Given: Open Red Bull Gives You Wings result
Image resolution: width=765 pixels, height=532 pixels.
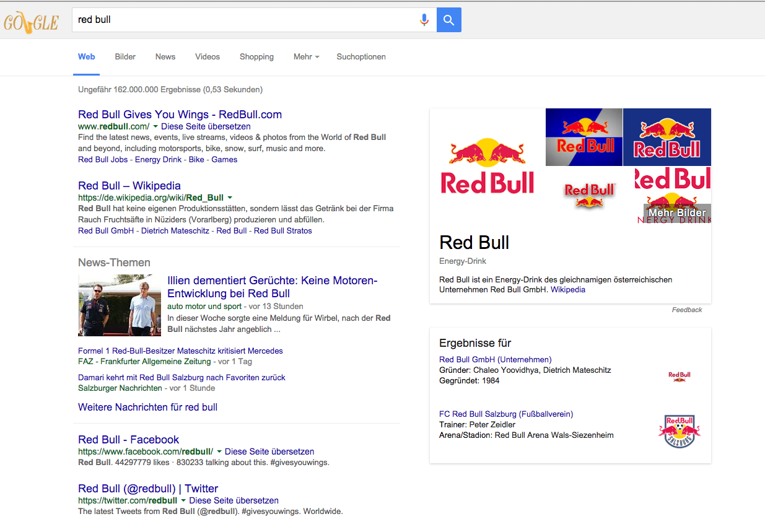Looking at the screenshot, I should [x=180, y=115].
